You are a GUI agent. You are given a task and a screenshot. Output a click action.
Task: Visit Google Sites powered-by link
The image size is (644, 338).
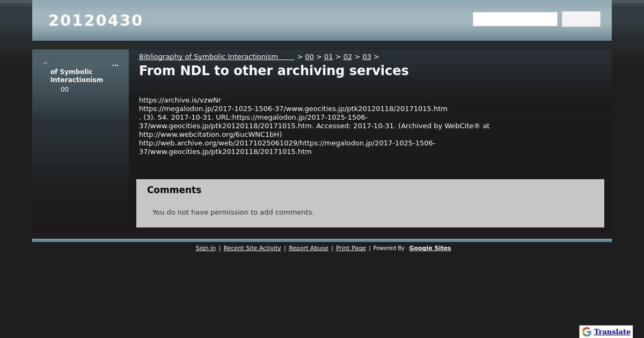[430, 248]
